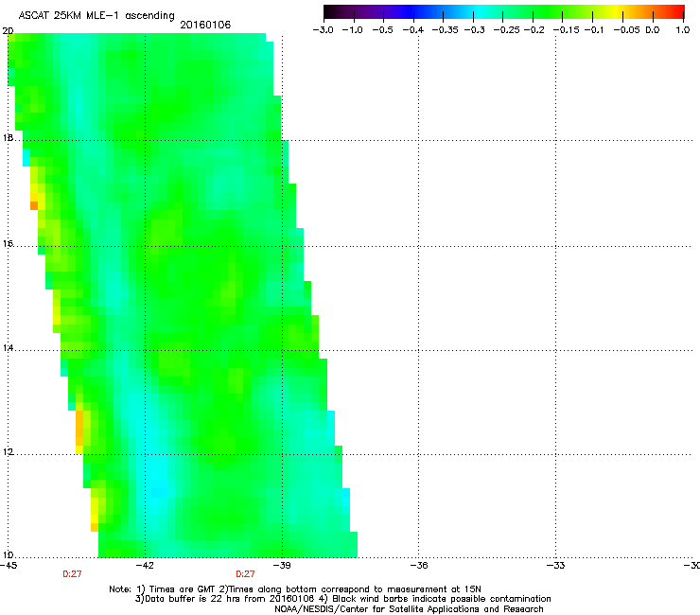Click the color bar label -0.05
700x615 pixels.
click(x=626, y=30)
